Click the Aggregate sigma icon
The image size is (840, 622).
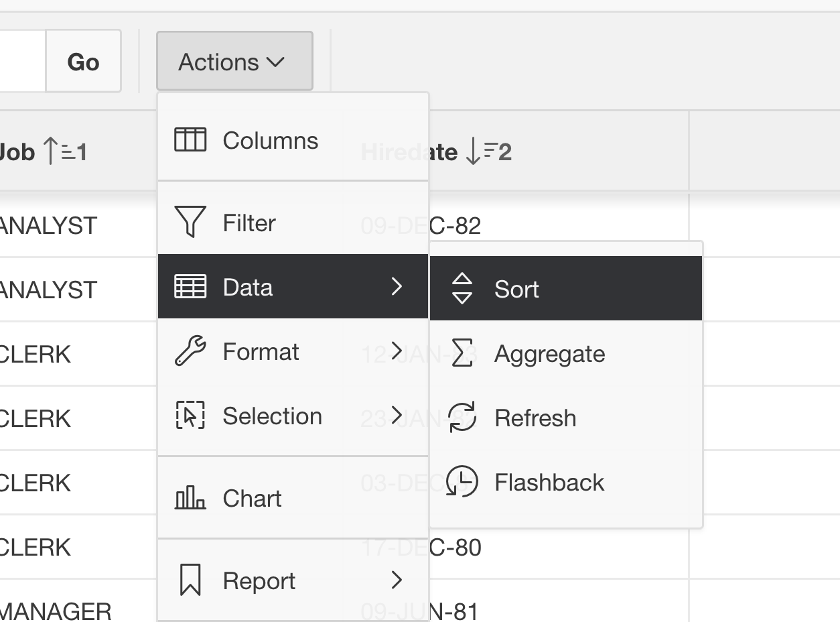(x=462, y=353)
